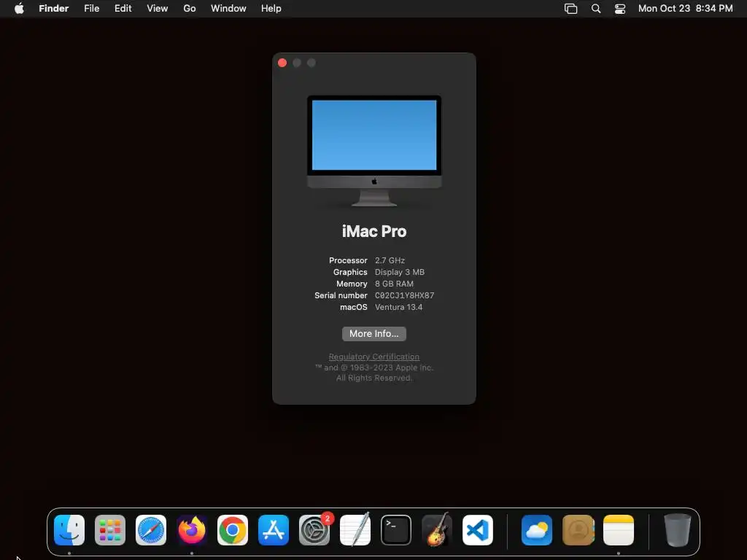Open Notes app in the Dock
The width and height of the screenshot is (747, 560).
coord(619,530)
